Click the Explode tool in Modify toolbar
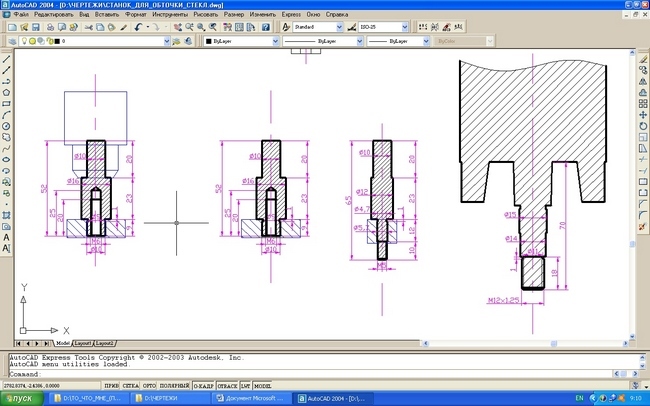This screenshot has height=406, width=650. tap(643, 226)
